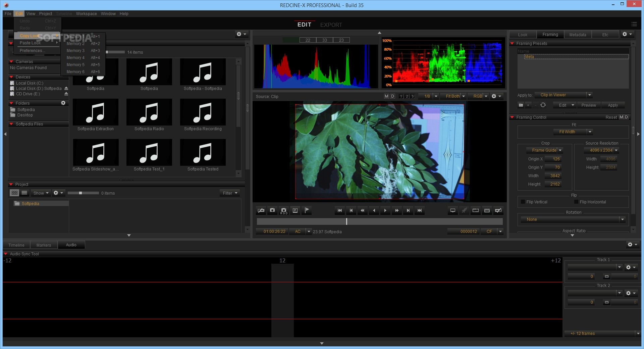Screen dimensions: 644x349
Task: Jump to the last frame of clip
Action: [420, 210]
